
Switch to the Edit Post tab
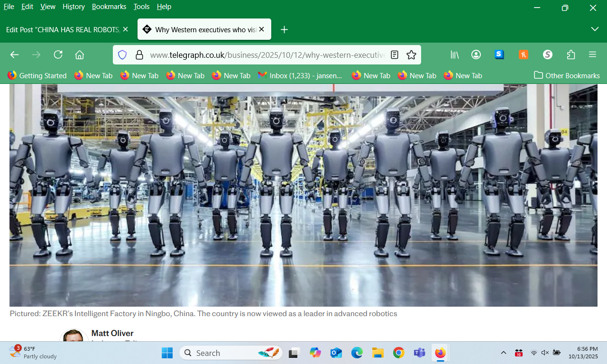coord(62,29)
